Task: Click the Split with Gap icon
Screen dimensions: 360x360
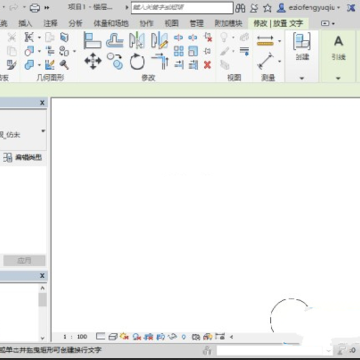Action: pos(193,38)
